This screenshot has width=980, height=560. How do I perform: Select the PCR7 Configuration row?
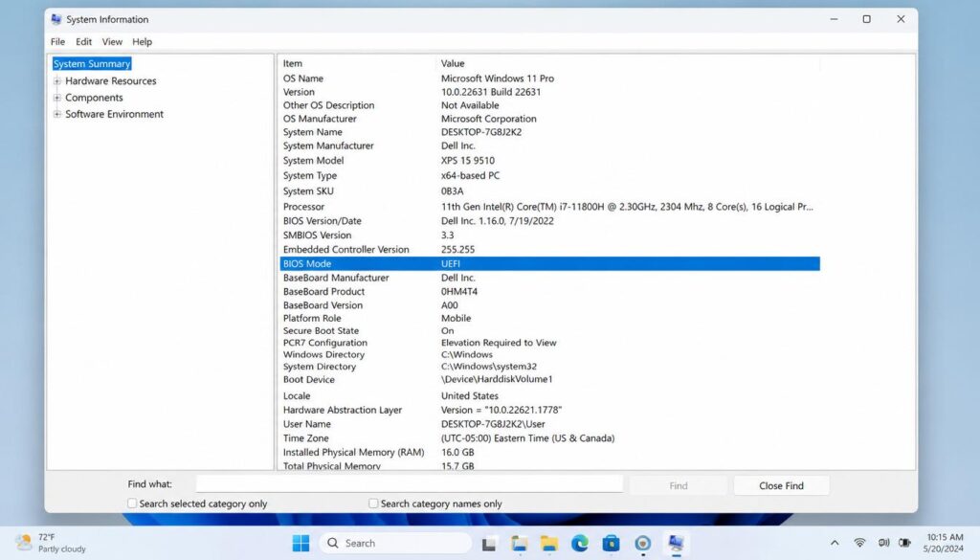(x=550, y=343)
